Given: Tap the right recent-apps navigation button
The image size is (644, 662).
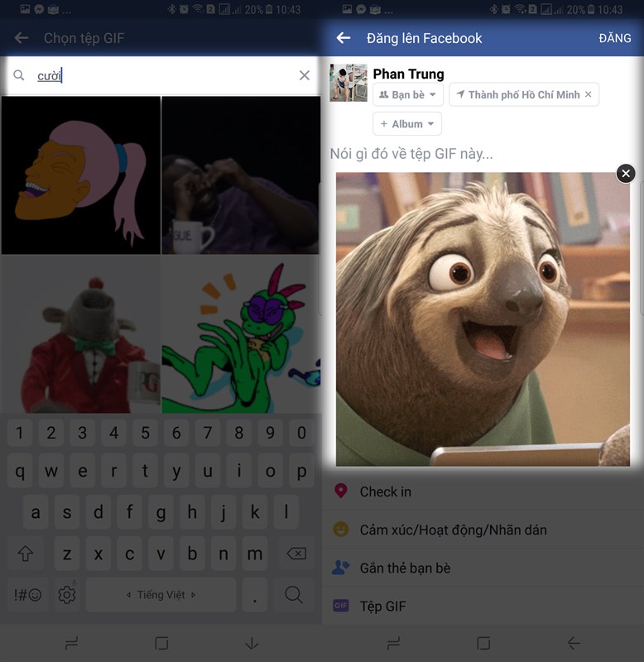Looking at the screenshot, I should (393, 644).
